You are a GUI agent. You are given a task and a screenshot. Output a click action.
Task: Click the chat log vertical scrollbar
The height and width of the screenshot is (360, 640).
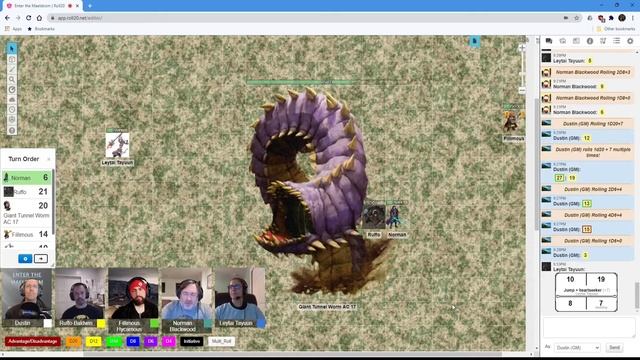637,295
